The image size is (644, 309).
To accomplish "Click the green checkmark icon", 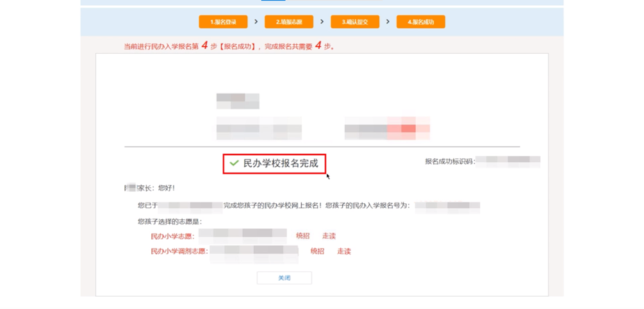I will click(235, 163).
